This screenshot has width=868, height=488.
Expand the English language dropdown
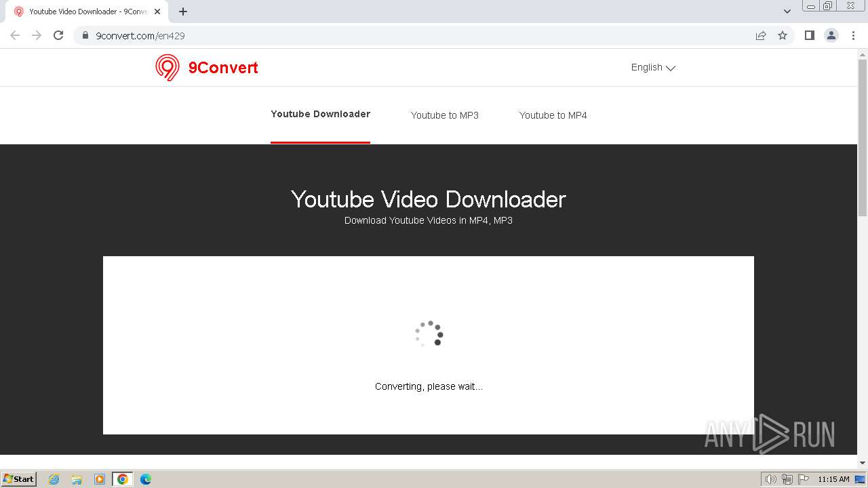653,67
